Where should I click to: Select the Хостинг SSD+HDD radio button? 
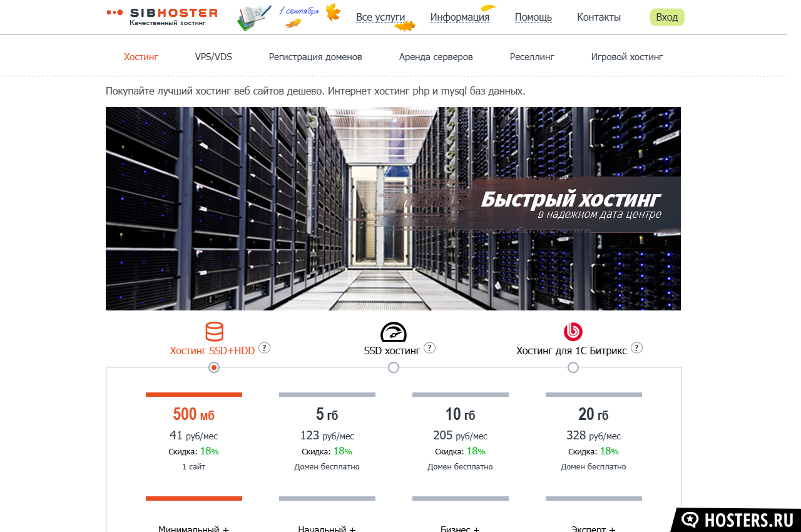(x=214, y=367)
